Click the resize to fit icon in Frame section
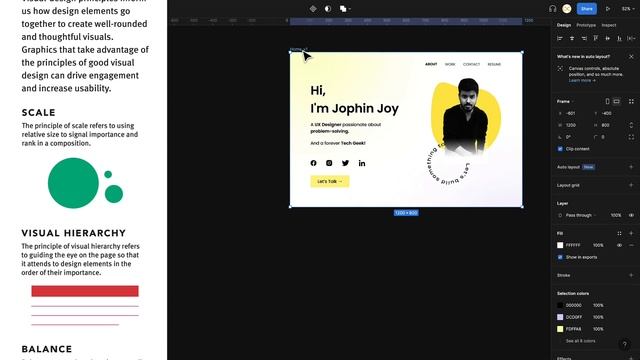 (x=631, y=101)
